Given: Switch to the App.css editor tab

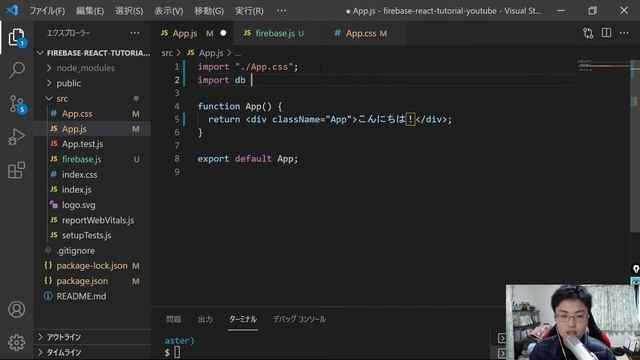Looking at the screenshot, I should [366, 33].
